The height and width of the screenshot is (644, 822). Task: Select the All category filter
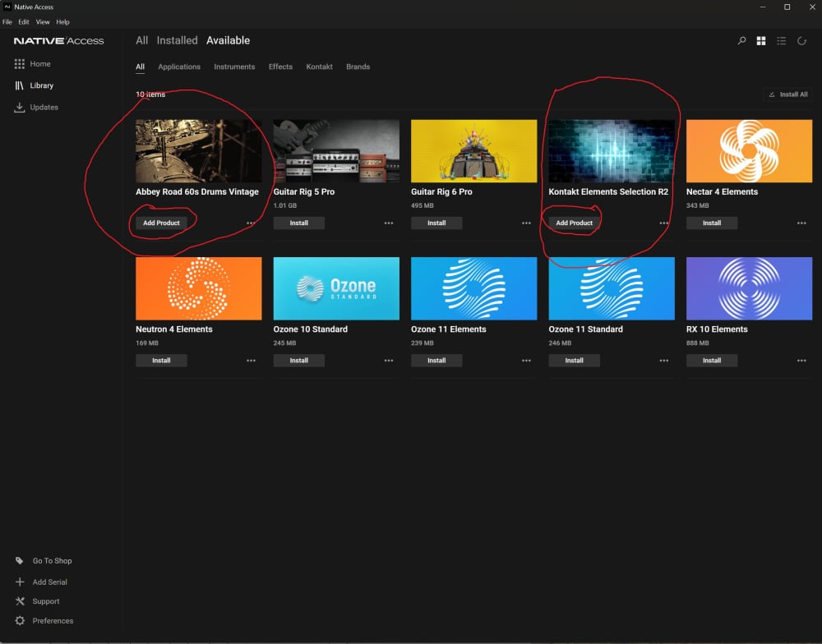coord(140,67)
